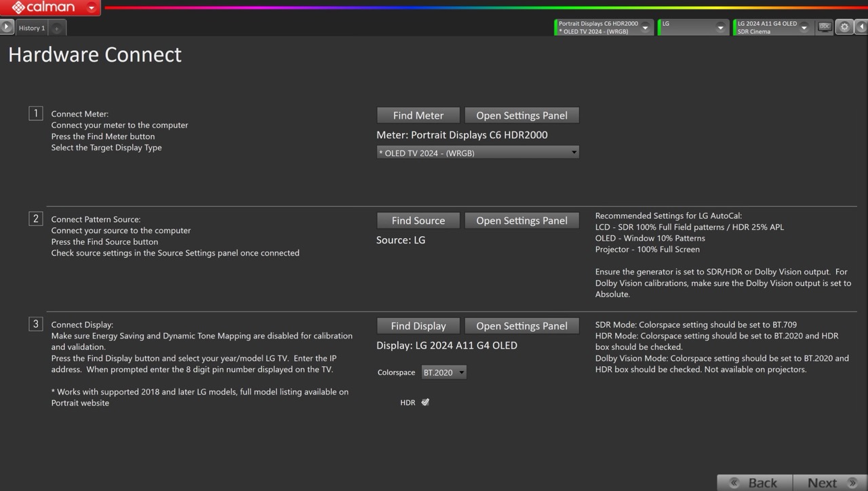868x491 pixels.
Task: Expand the Calman menu red arrow
Action: [92, 8]
